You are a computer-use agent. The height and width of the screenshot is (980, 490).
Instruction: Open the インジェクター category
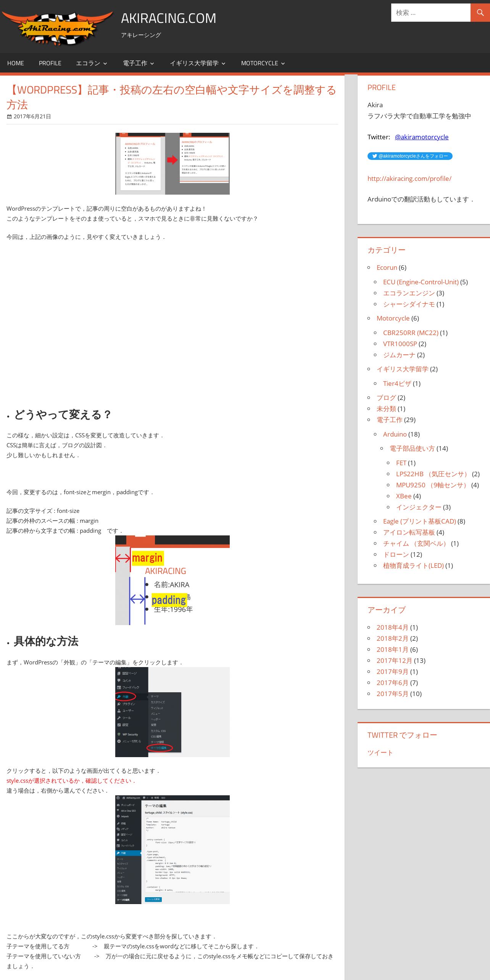(x=419, y=507)
